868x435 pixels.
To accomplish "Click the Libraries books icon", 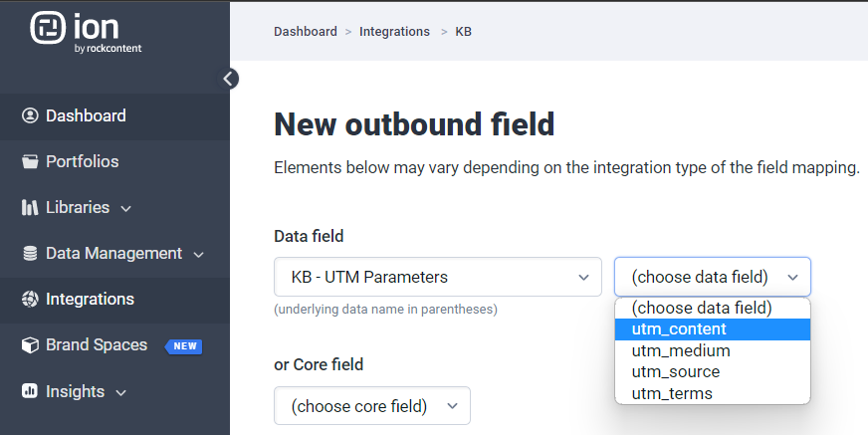I will click(30, 207).
